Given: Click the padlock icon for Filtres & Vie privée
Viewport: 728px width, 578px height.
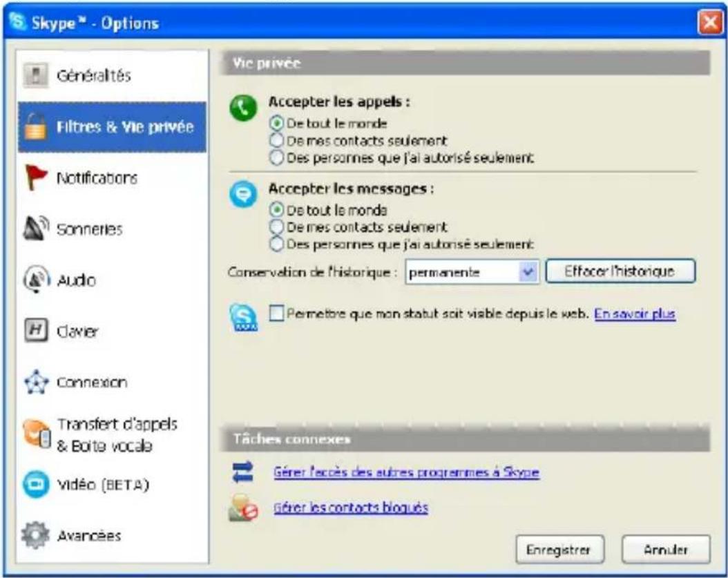Looking at the screenshot, I should [x=35, y=126].
